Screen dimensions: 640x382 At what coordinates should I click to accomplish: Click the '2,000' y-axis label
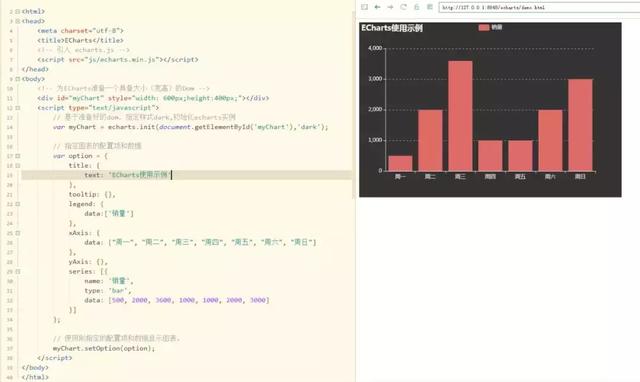[x=375, y=109]
